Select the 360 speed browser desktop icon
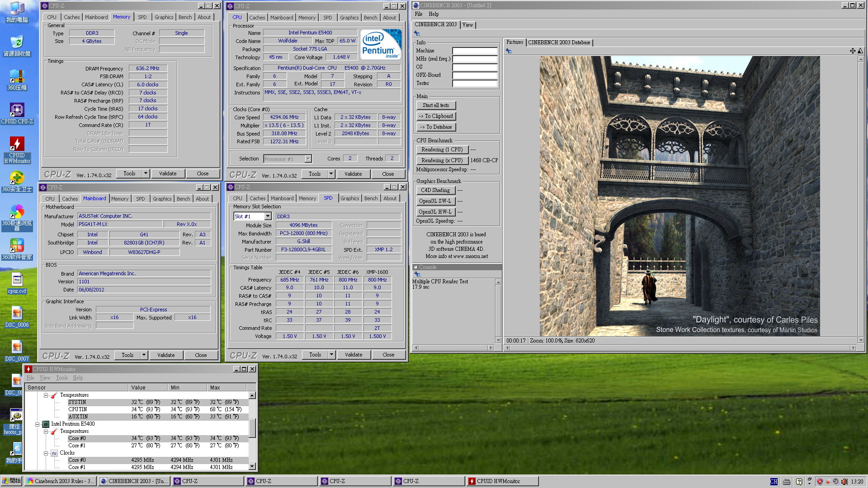 [17, 218]
